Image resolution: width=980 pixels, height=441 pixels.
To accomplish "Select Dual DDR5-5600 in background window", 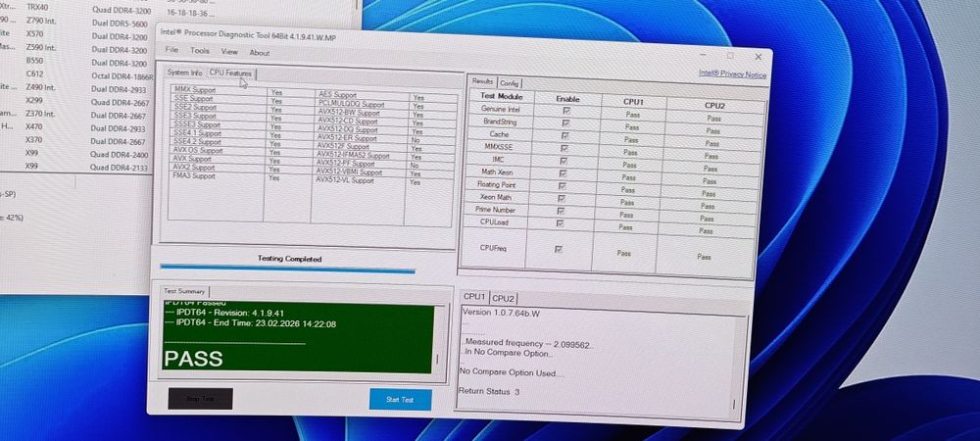I will click(120, 24).
